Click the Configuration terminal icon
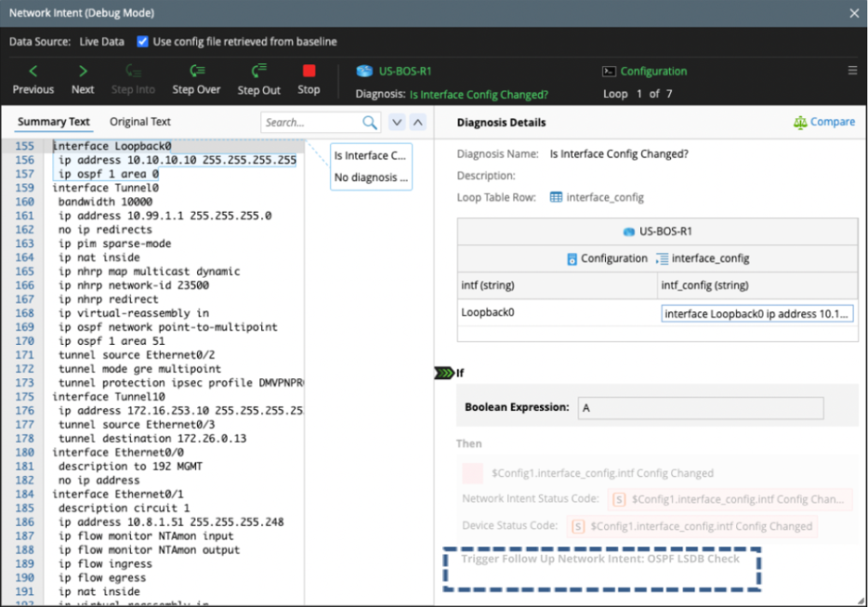868x607 pixels. pos(609,71)
